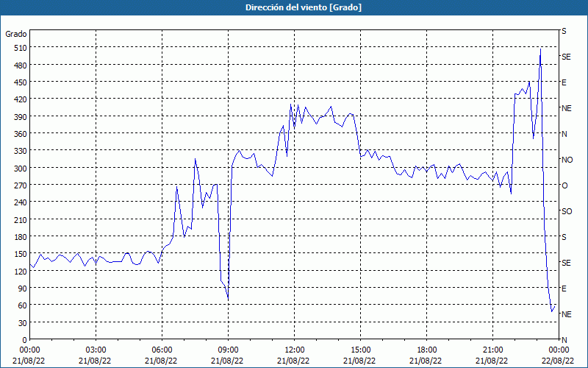Viewport: 588px width, 368px height.
Task: Click the 00:00 label above 22/08/22
Action: point(559,350)
